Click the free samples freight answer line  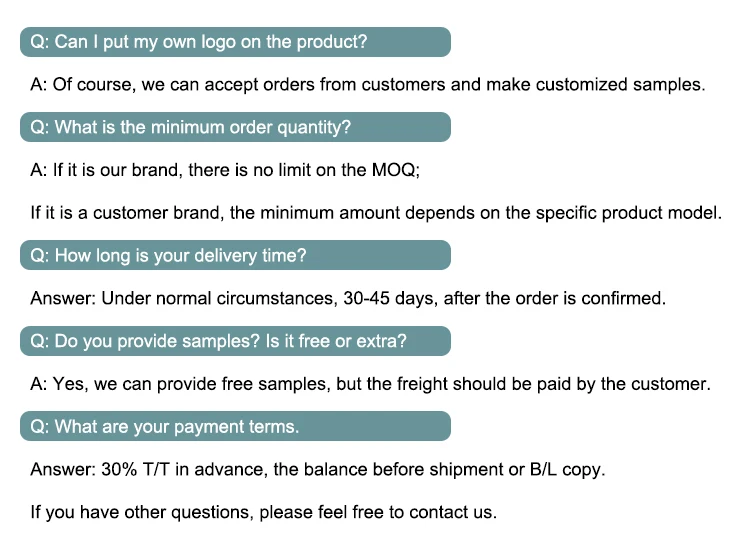pyautogui.click(x=370, y=384)
